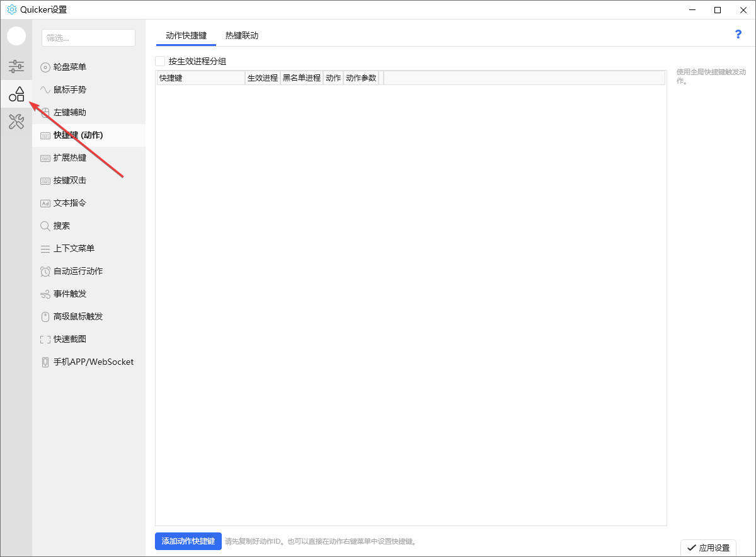756x557 pixels.
Task: Select 扩展热键 from sidebar list
Action: point(69,158)
